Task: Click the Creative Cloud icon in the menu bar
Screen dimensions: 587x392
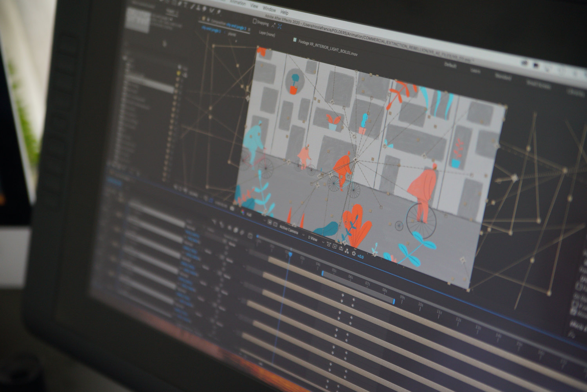Action: coord(524,63)
